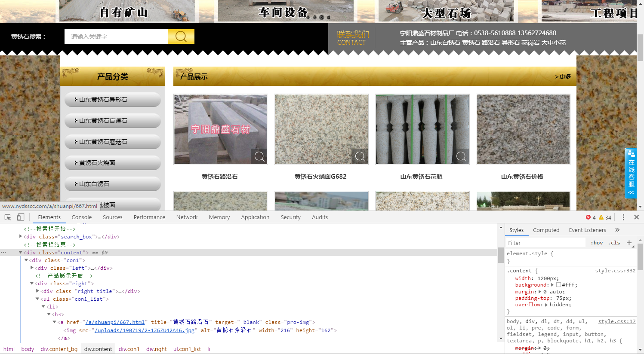Close the DevTools panel

pos(636,217)
